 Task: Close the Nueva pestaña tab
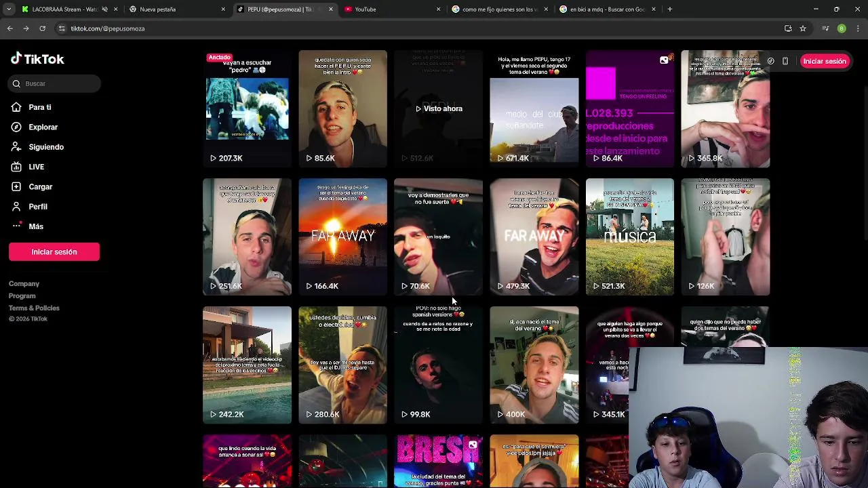point(223,9)
